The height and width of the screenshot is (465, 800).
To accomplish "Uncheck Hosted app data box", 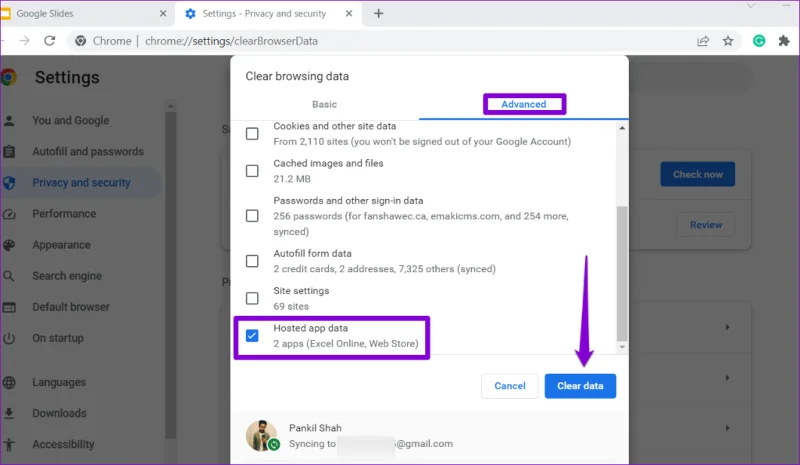I will (252, 335).
